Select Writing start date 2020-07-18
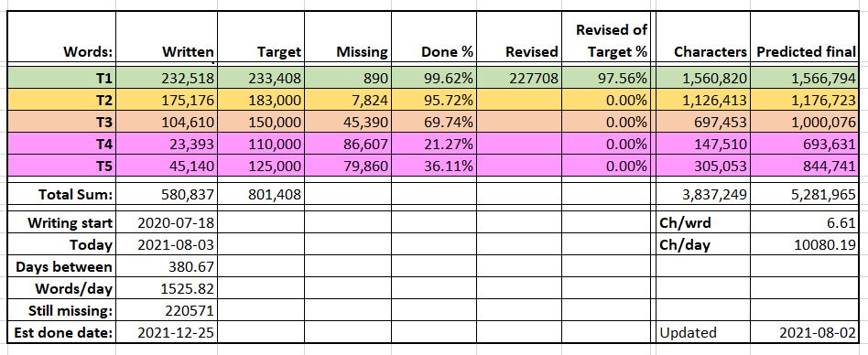 coord(166,223)
